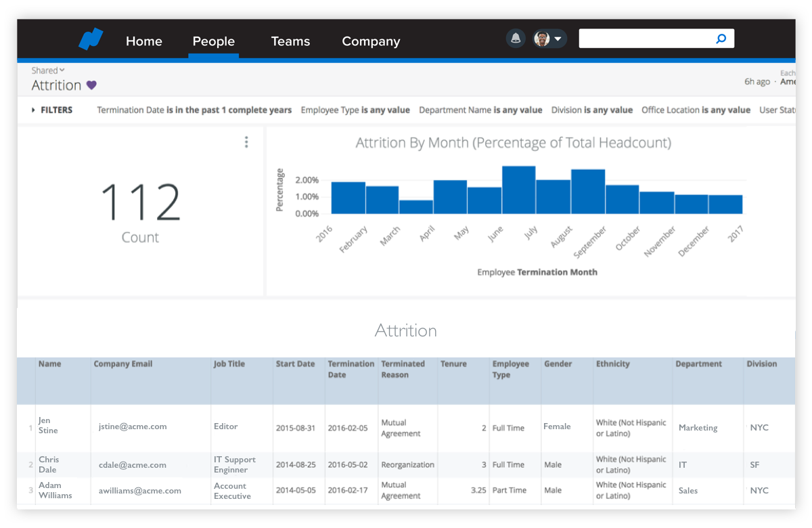Open the People tab
The image size is (812, 528).
213,41
